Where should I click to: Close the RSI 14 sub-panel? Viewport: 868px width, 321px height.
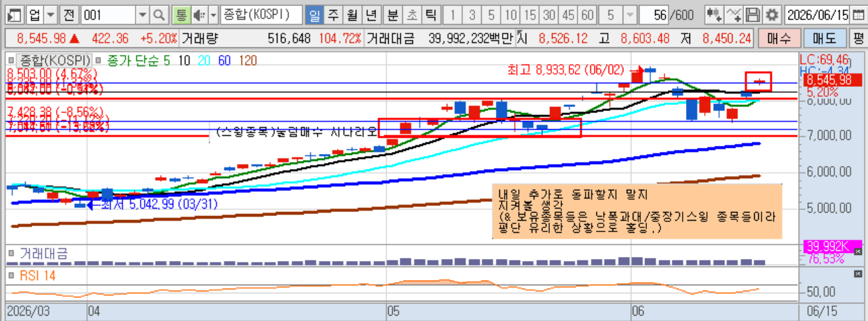[857, 273]
